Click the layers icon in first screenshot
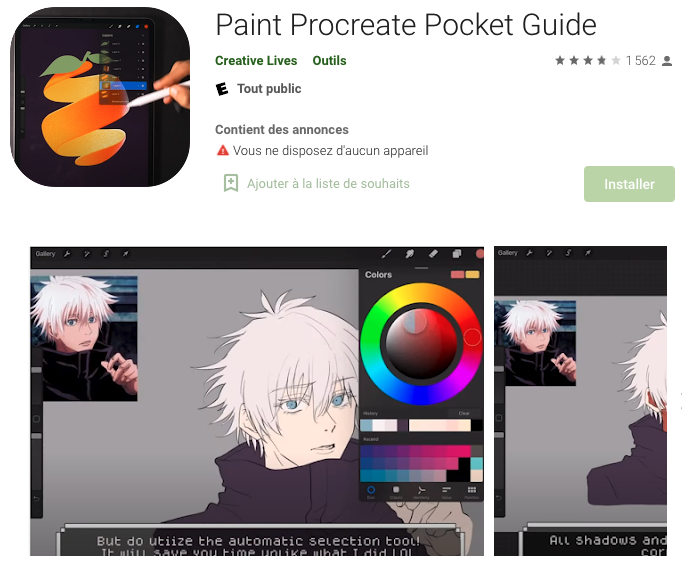This screenshot has width=682, height=581. 457,254
